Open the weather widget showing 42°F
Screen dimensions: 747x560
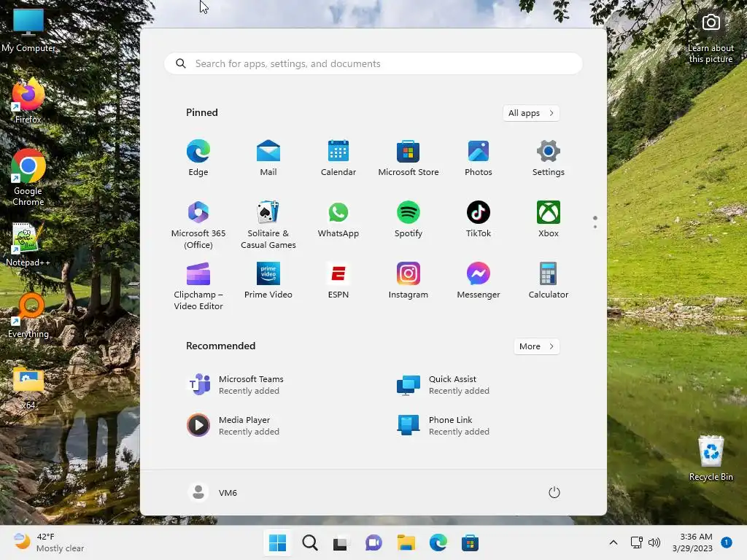[47, 542]
